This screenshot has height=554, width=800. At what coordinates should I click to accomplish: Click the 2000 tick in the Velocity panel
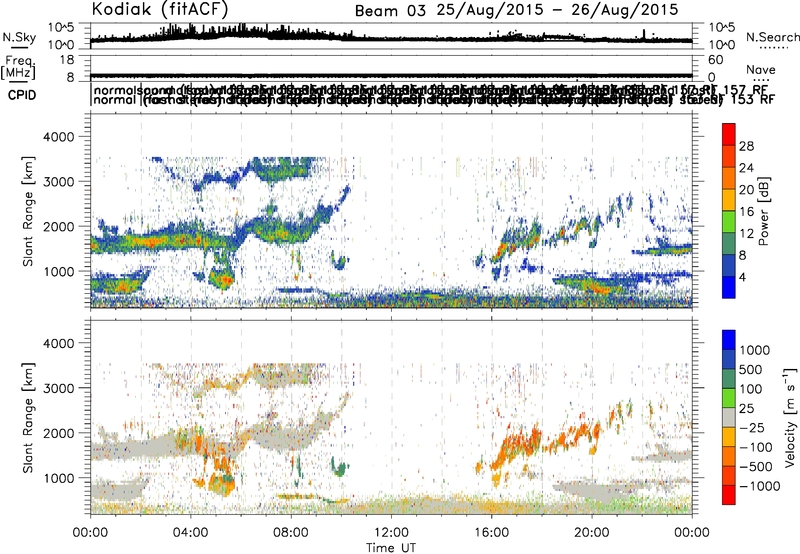click(x=61, y=433)
